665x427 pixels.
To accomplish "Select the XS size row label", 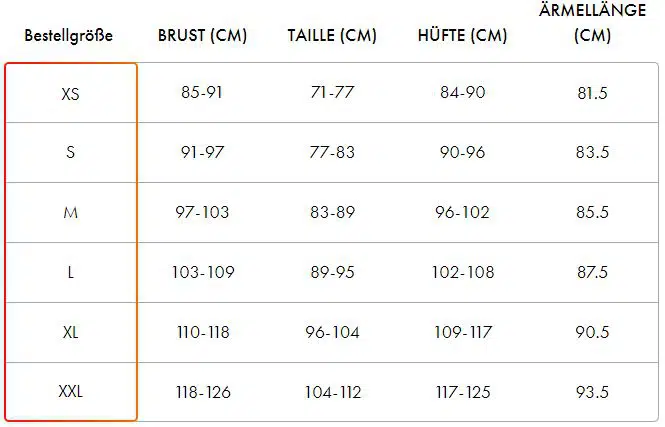I will tap(70, 94).
